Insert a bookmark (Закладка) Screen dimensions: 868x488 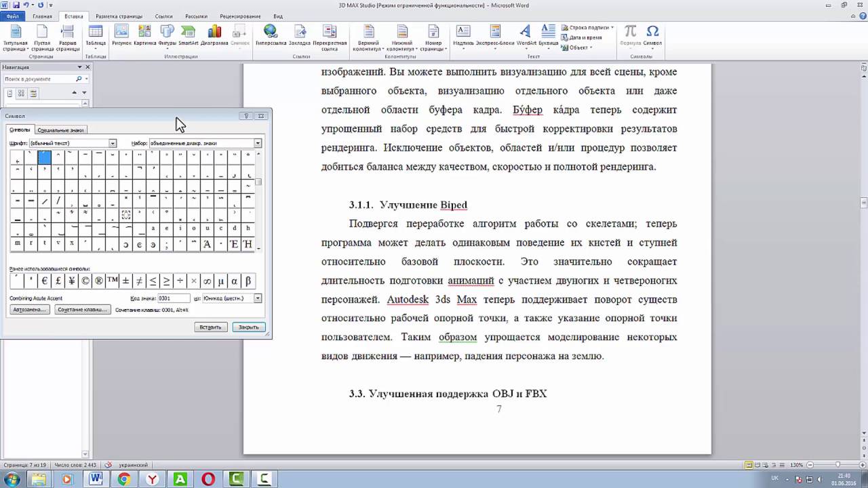(x=300, y=35)
